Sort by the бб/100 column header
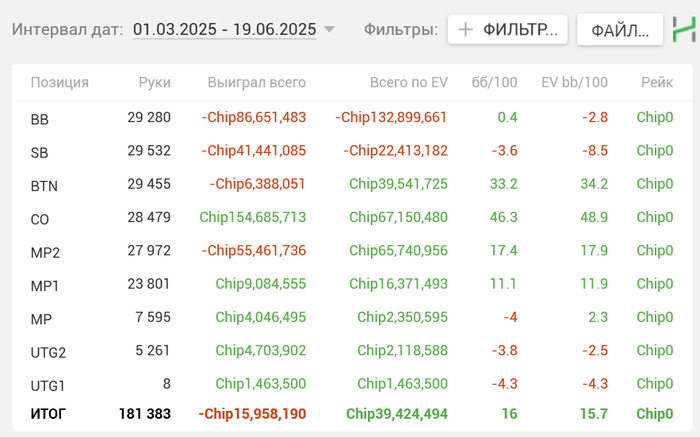This screenshot has height=437, width=700. tap(494, 82)
